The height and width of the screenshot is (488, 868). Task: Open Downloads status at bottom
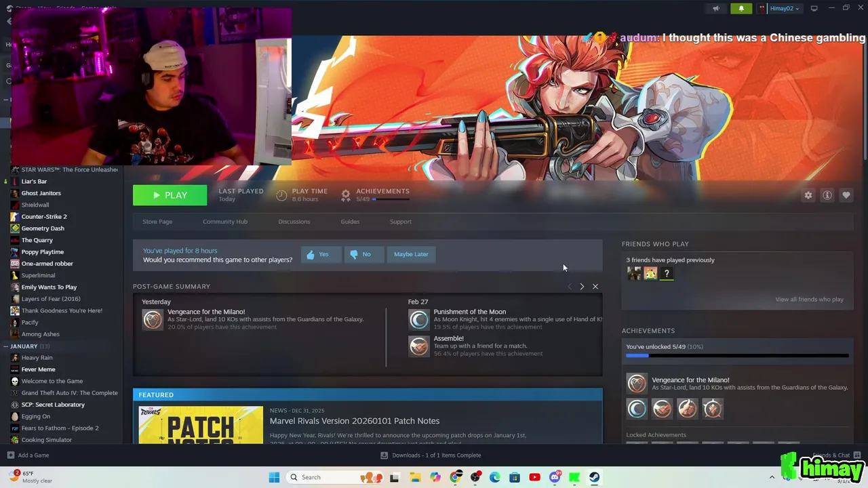(431, 455)
